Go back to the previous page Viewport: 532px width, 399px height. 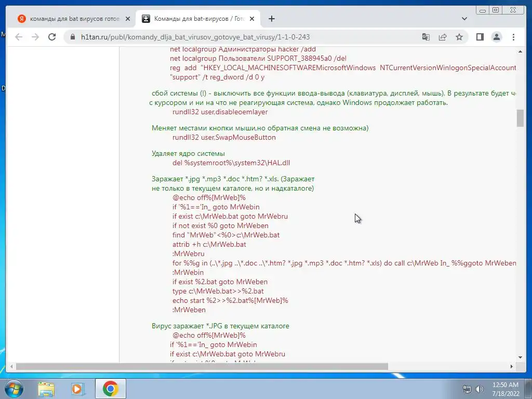pos(19,37)
